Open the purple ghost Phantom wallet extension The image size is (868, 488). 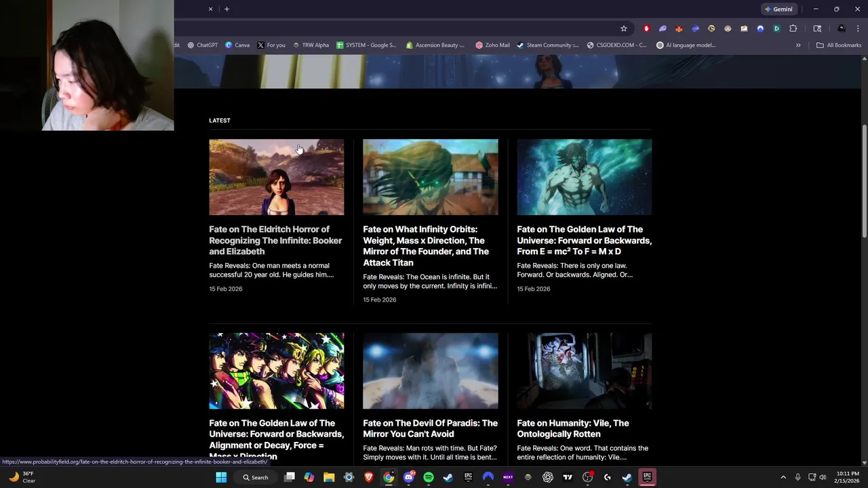(663, 28)
